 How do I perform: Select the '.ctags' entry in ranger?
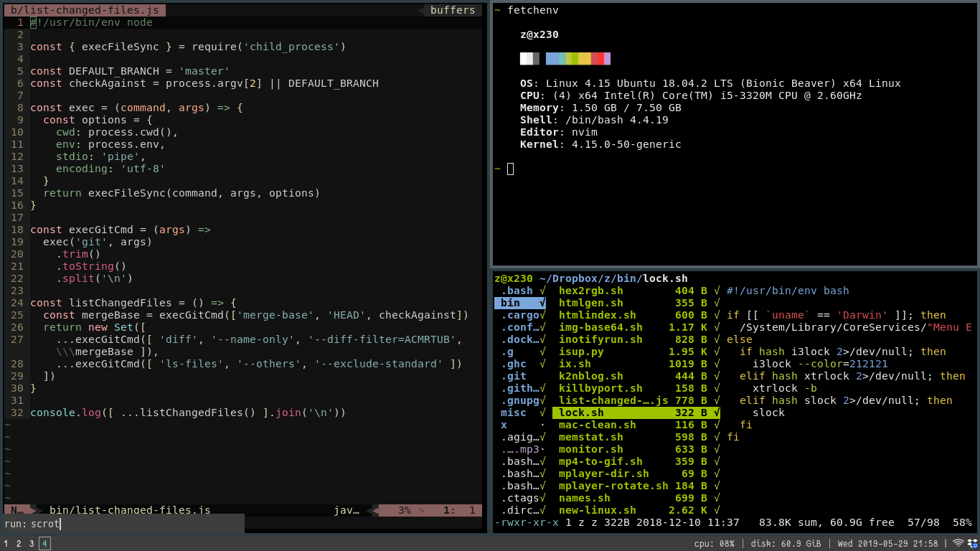coord(520,498)
